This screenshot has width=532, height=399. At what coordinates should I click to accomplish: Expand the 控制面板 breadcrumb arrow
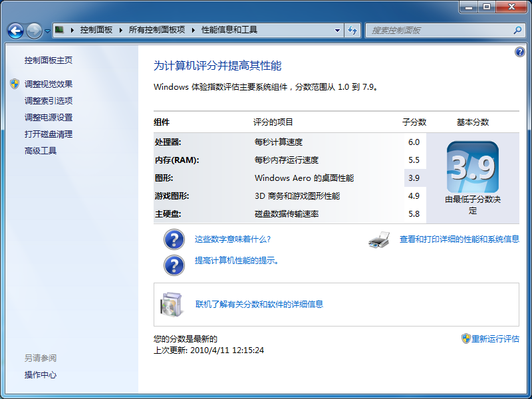pos(120,30)
